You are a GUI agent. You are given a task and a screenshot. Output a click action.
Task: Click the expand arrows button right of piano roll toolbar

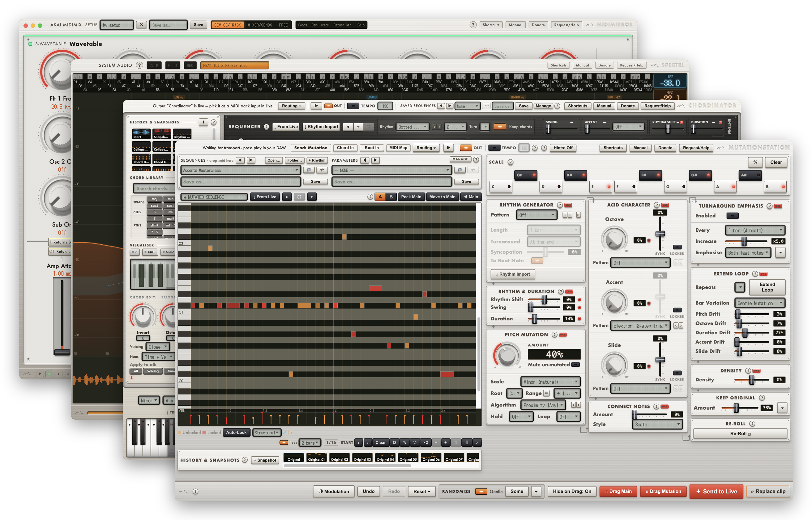477,442
